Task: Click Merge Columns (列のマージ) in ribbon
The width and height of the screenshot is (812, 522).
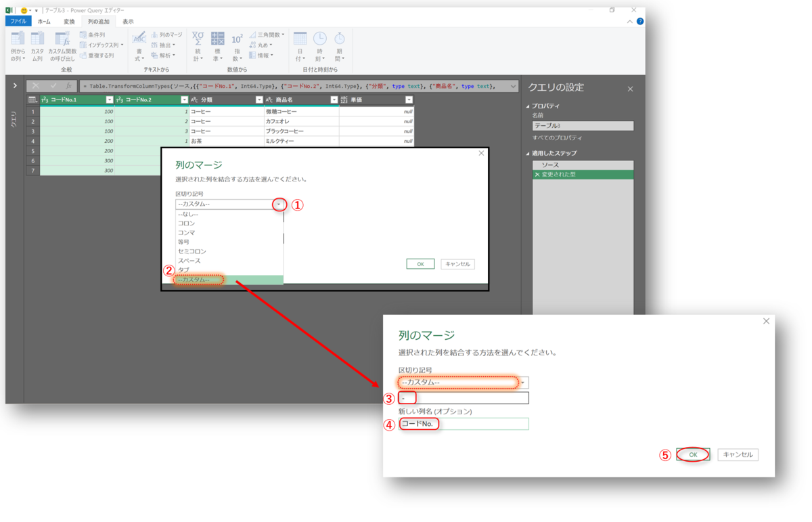Action: (x=166, y=35)
